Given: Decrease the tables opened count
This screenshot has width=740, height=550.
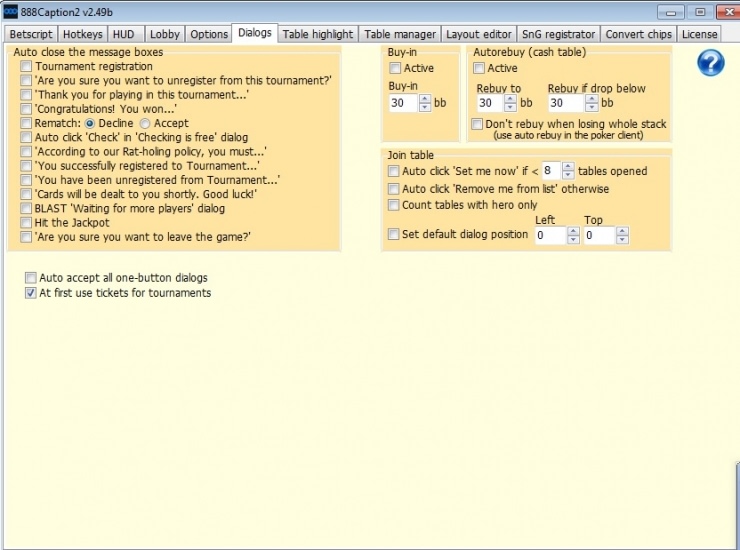Looking at the screenshot, I should tap(568, 175).
